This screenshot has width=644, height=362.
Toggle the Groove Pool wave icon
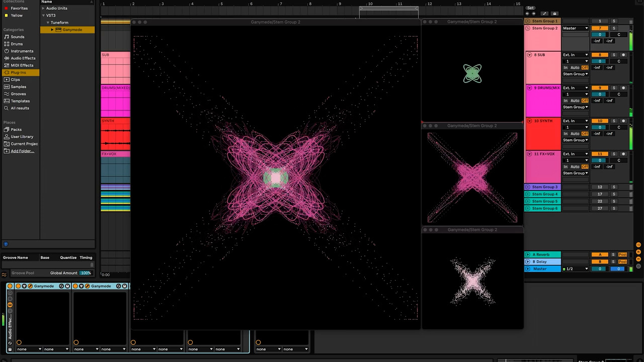[x=4, y=275]
